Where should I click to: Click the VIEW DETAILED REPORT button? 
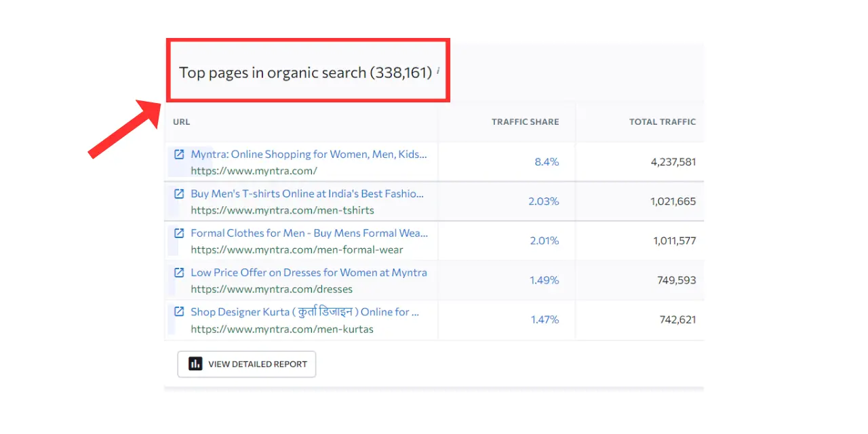(x=247, y=364)
